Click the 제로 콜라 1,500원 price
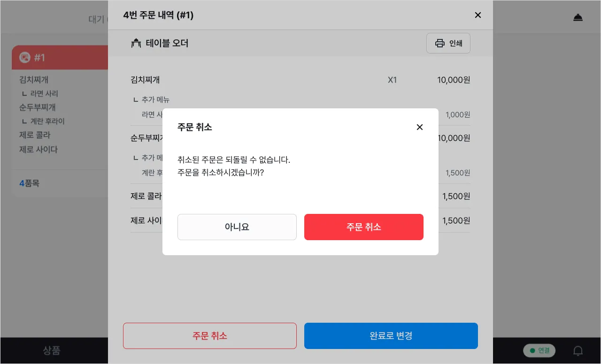The image size is (601, 364). 456,196
